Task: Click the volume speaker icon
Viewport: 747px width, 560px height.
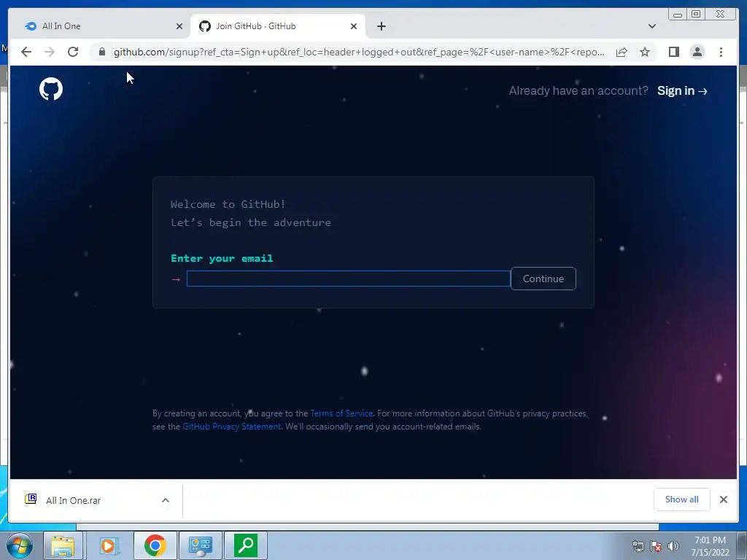Action: pos(673,546)
